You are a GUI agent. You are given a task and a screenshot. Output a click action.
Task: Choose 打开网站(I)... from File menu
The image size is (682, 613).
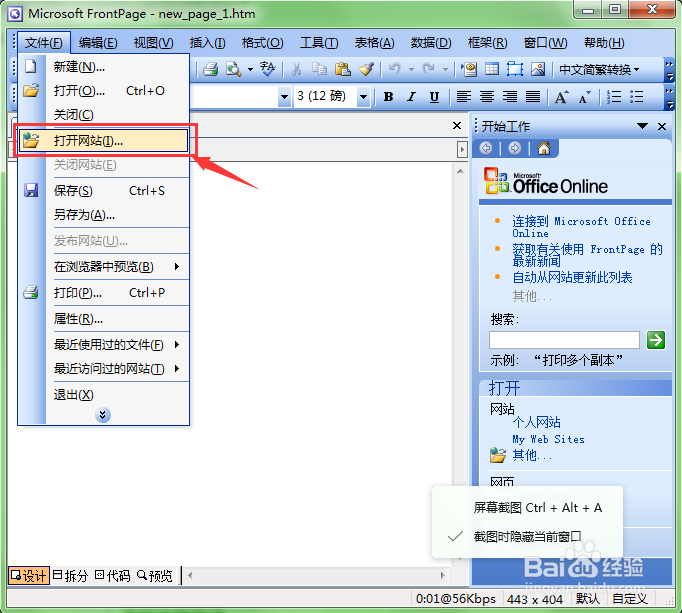tap(104, 141)
